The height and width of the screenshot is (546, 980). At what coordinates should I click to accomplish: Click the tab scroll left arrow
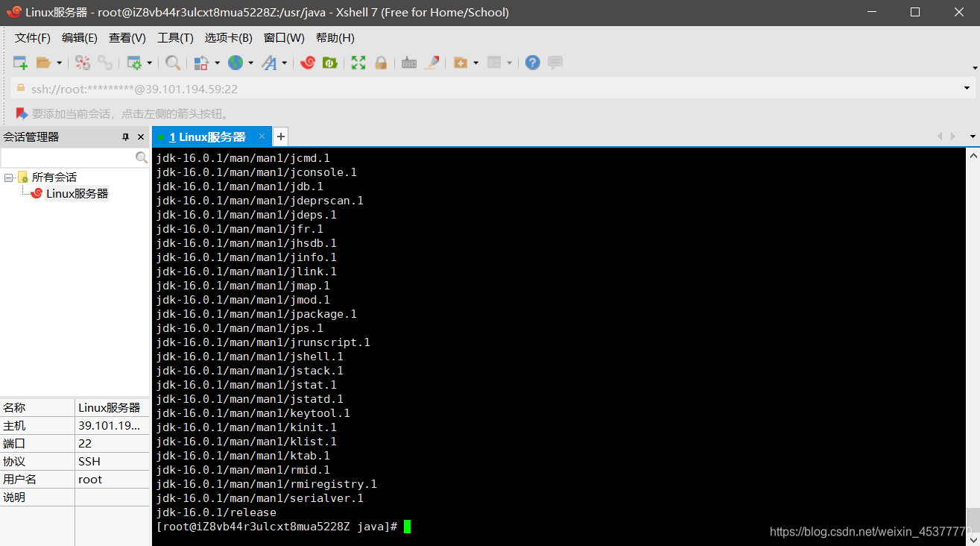pyautogui.click(x=940, y=136)
